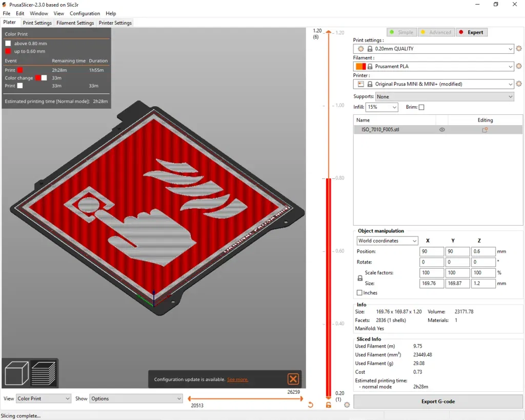Image resolution: width=525 pixels, height=420 pixels.
Task: Click the Export G-code button
Action: pyautogui.click(x=438, y=401)
